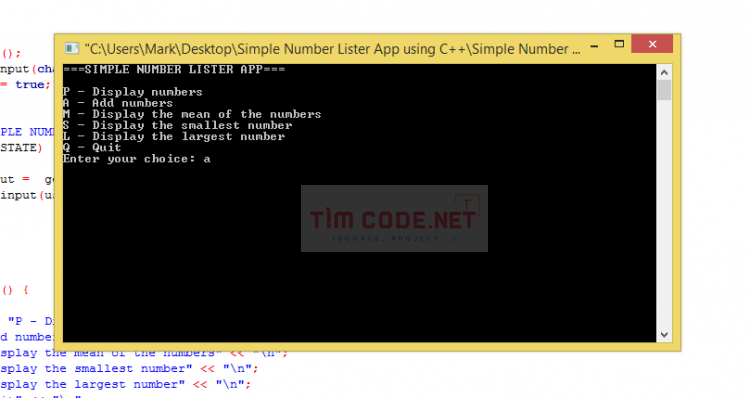Click the console window system menu icon

tap(72, 48)
